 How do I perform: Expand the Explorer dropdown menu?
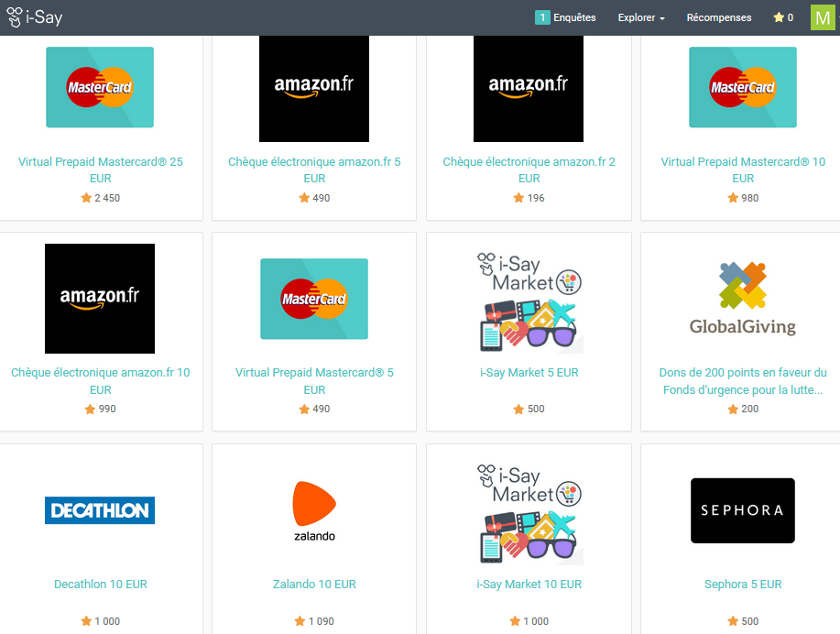pos(640,17)
